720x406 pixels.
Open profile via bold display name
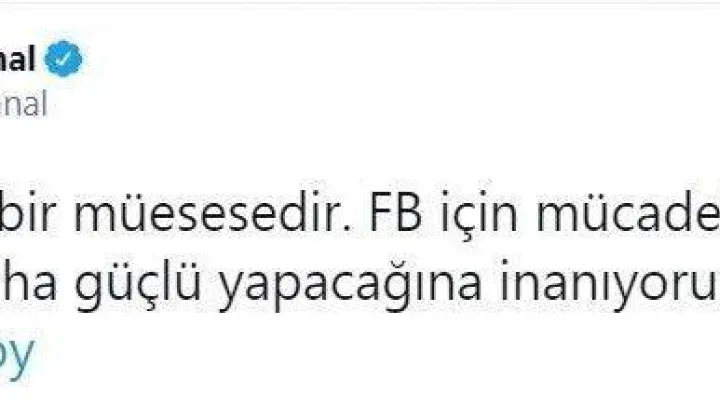22,61
